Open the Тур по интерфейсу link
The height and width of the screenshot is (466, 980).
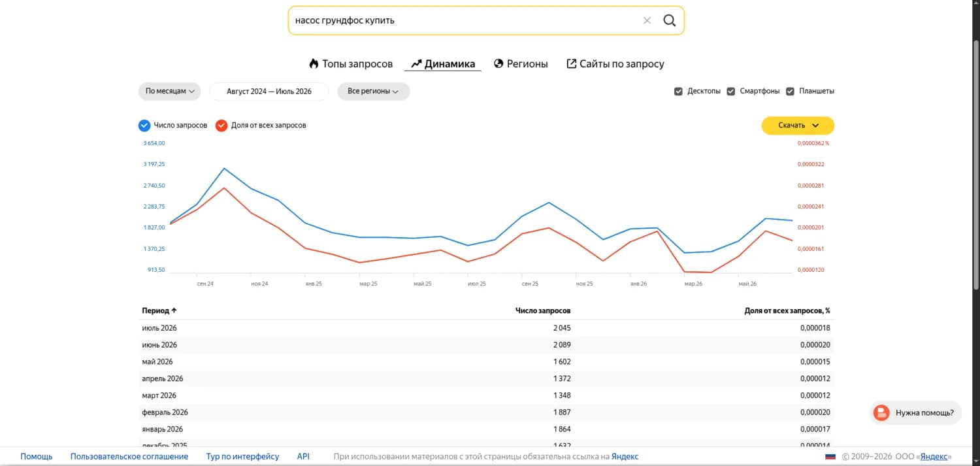(x=242, y=457)
